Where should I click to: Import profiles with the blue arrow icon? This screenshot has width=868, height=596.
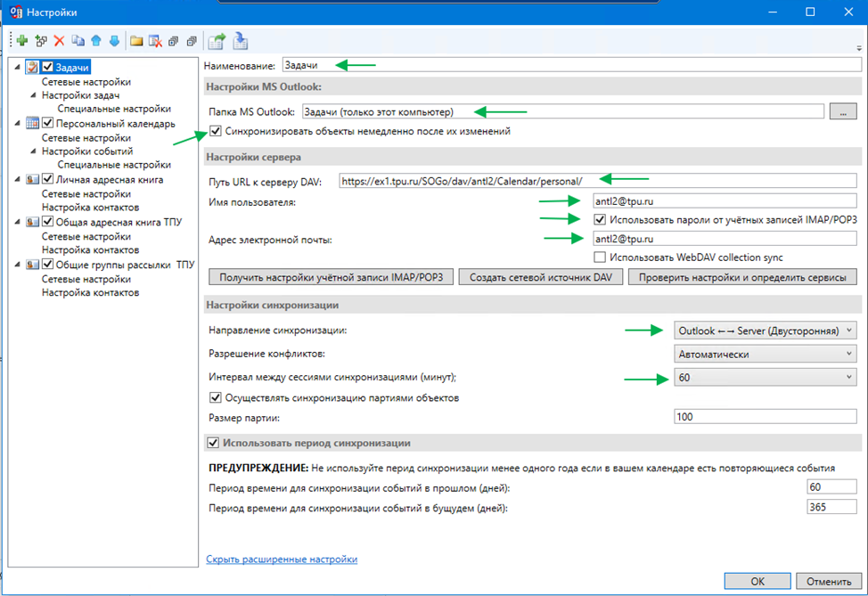(241, 40)
